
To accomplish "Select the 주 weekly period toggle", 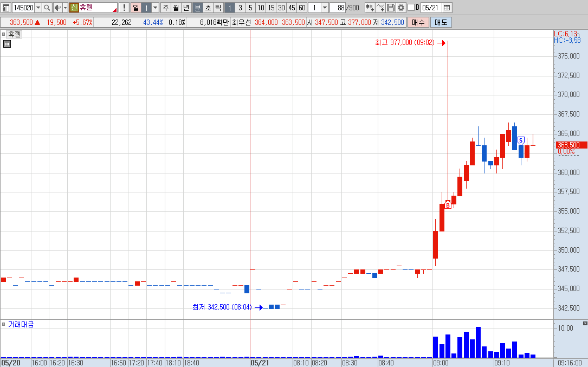I will (166, 8).
